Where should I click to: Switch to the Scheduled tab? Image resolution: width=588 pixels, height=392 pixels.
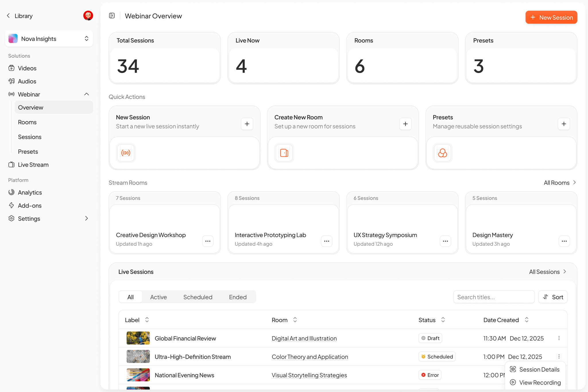point(198,297)
